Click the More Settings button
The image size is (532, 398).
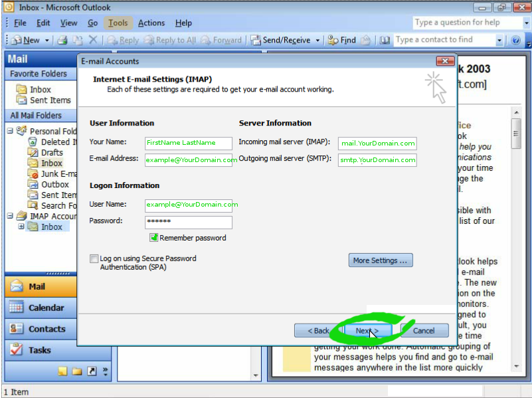point(381,260)
